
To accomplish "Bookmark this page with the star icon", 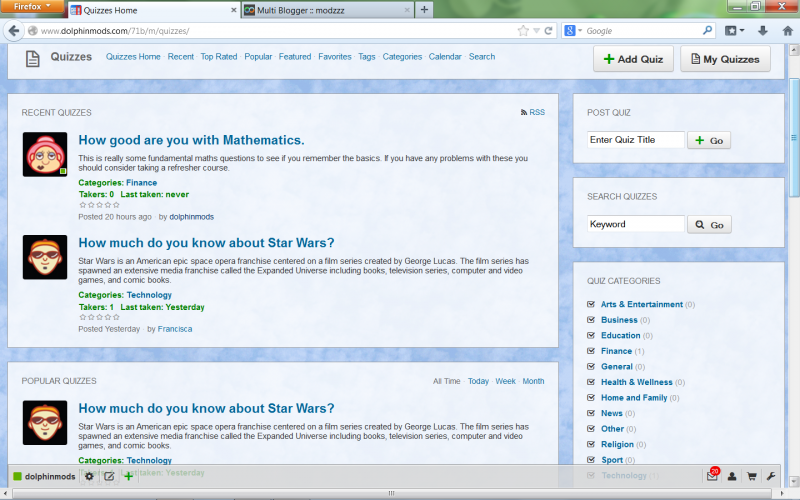I will 523,31.
